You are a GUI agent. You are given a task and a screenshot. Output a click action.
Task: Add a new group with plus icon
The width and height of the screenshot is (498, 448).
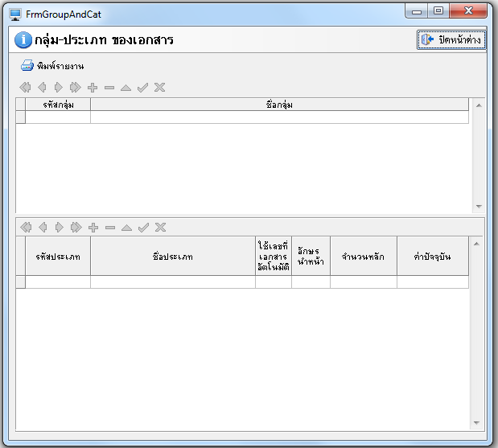[93, 88]
